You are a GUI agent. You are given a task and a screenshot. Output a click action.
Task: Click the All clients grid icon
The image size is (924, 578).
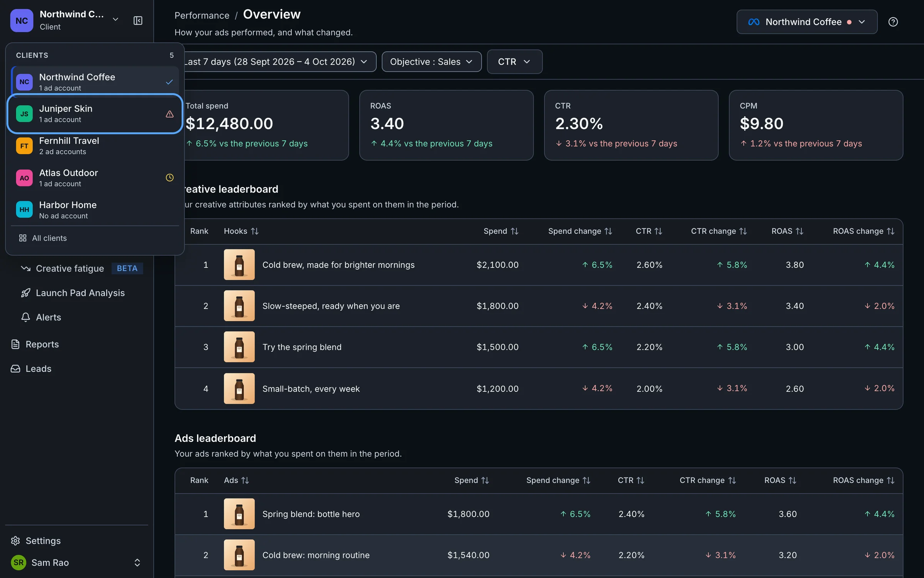23,238
